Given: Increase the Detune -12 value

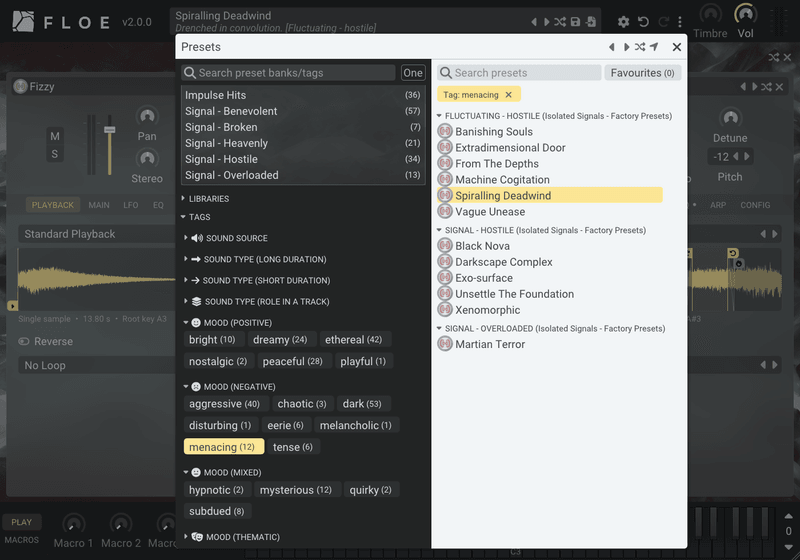Looking at the screenshot, I should 747,157.
